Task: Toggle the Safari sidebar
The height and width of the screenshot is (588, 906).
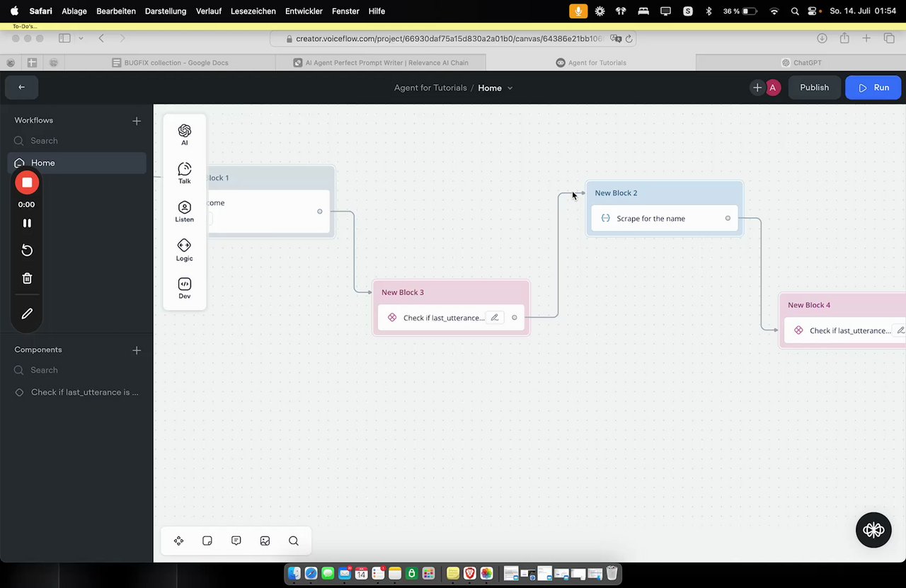Action: coord(64,38)
